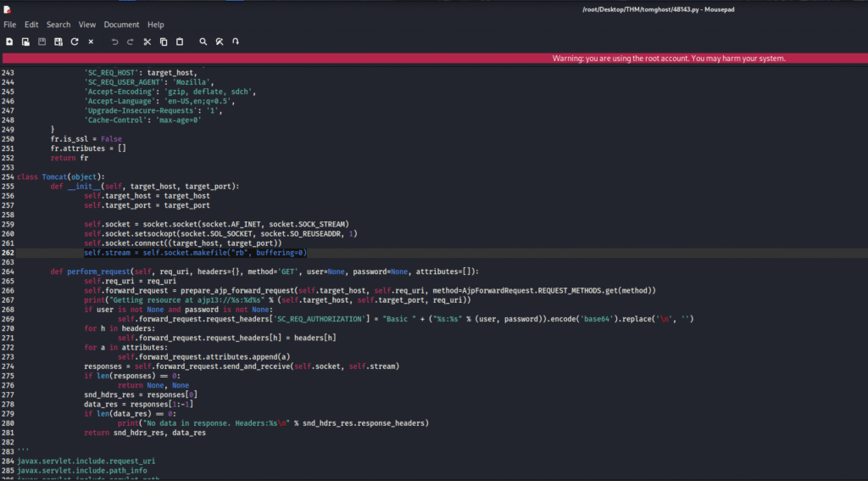Click the Find and Replace icon
This screenshot has height=481, width=868.
tap(220, 42)
